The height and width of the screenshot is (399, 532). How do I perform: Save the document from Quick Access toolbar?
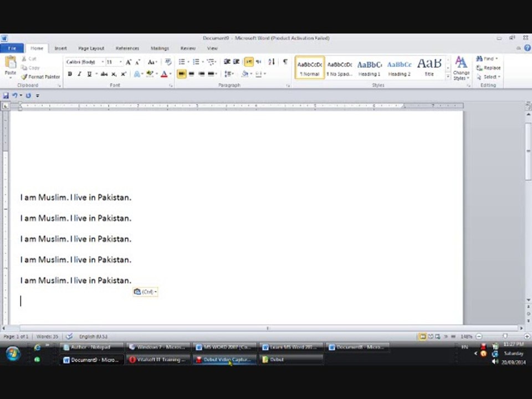coord(6,96)
